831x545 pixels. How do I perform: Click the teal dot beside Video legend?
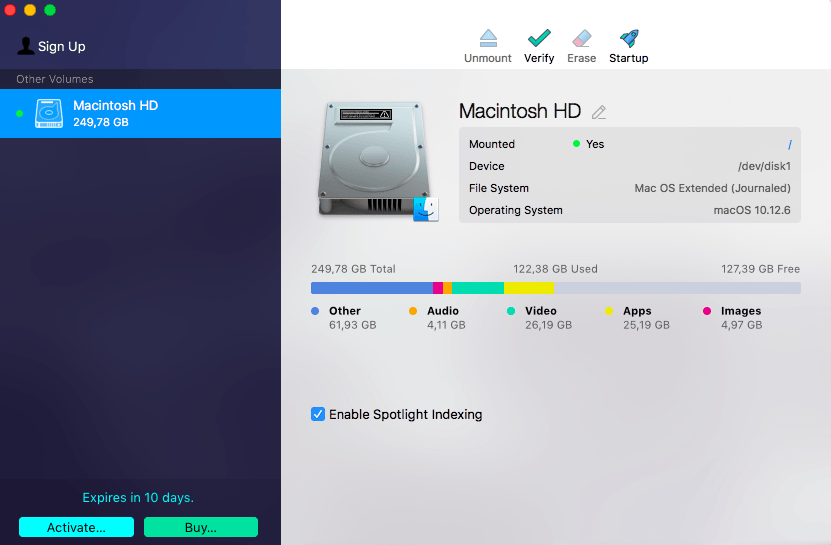(x=511, y=311)
